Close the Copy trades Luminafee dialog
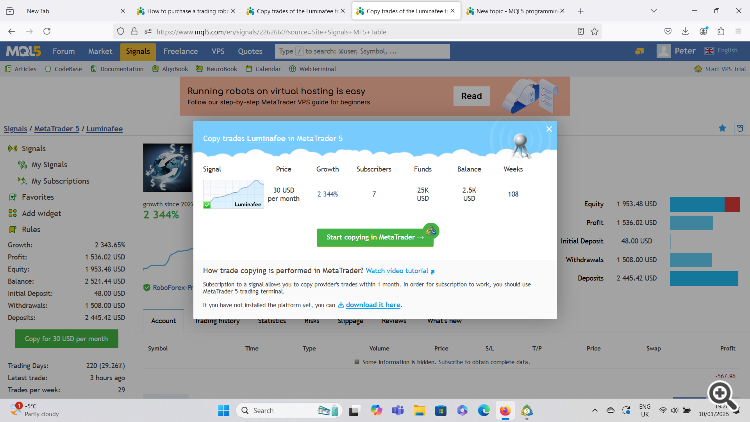The image size is (750, 422). (x=549, y=129)
